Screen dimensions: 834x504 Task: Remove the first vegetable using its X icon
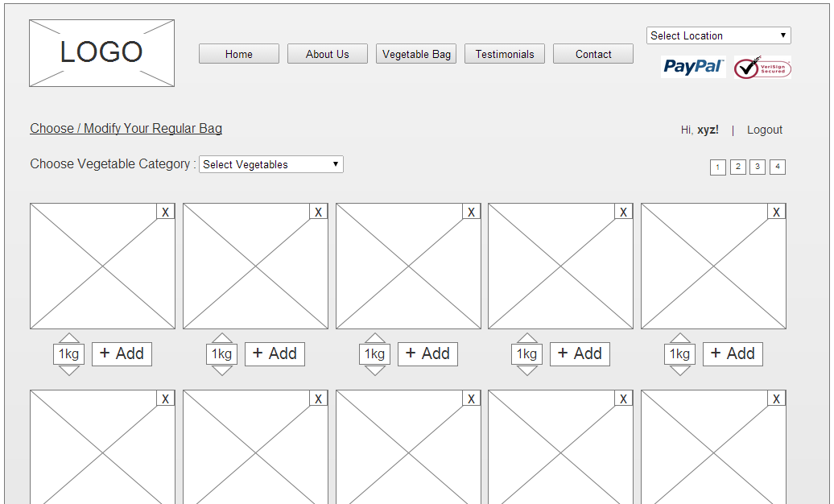click(x=165, y=211)
